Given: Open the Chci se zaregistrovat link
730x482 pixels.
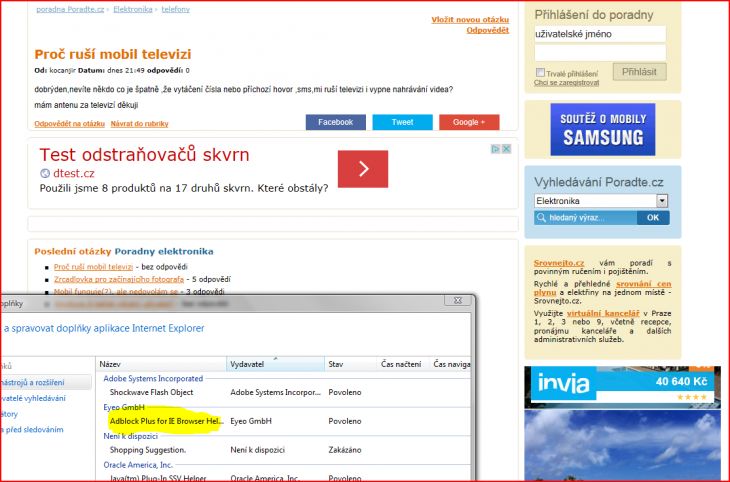Looking at the screenshot, I should (x=566, y=82).
